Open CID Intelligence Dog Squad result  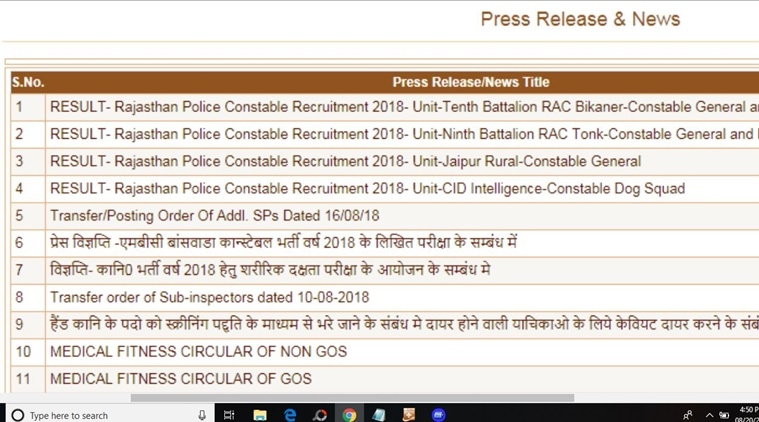pos(367,188)
